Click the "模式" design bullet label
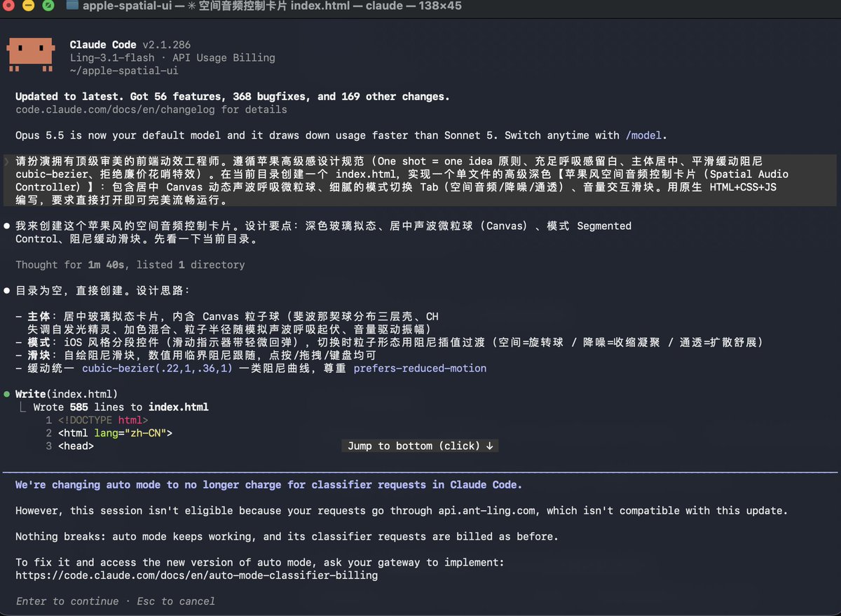 (40, 342)
